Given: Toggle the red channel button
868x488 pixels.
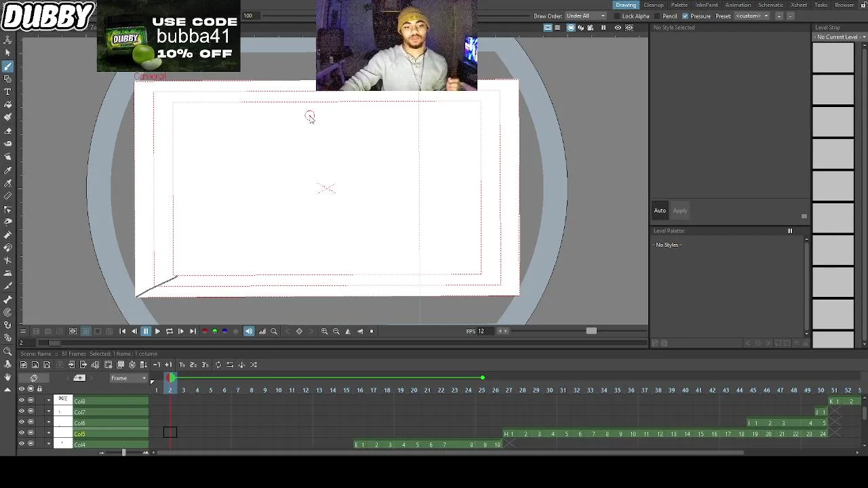Looking at the screenshot, I should point(205,331).
